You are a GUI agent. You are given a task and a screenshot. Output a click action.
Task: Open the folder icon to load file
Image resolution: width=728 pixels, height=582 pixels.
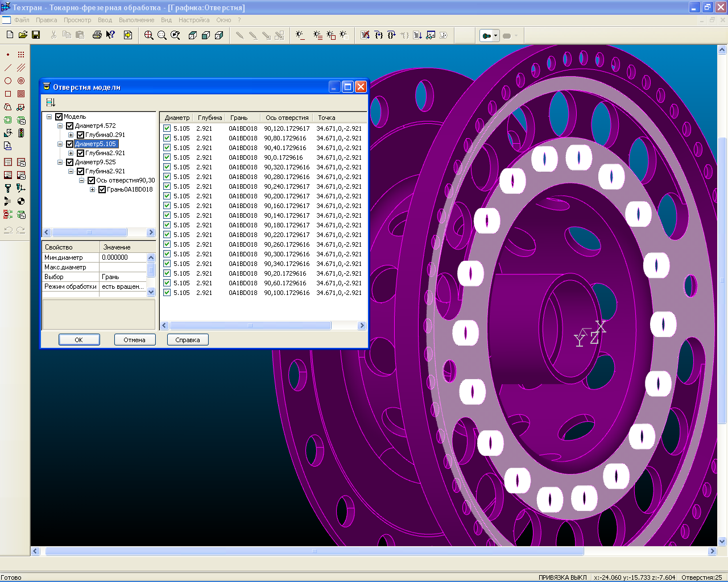pyautogui.click(x=23, y=35)
